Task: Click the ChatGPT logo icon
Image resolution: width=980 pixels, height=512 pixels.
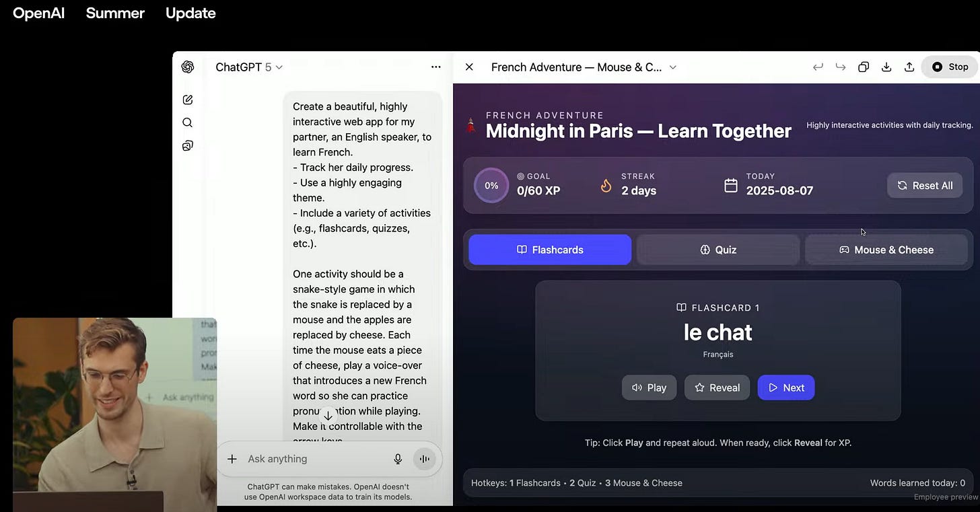Action: pos(188,67)
